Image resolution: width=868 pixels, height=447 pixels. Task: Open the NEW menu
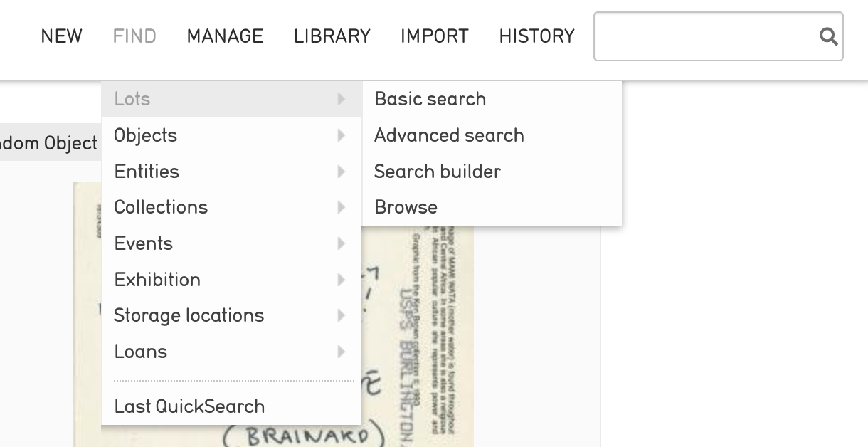click(x=61, y=36)
